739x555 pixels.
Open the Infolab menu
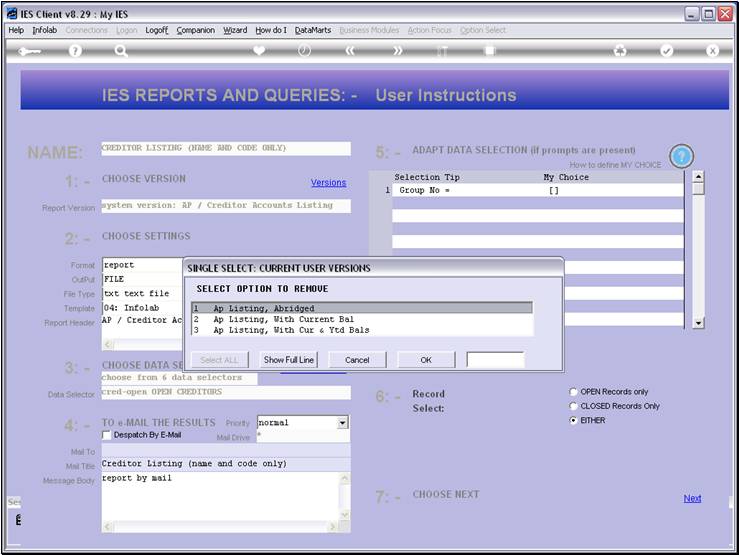pyautogui.click(x=45, y=30)
